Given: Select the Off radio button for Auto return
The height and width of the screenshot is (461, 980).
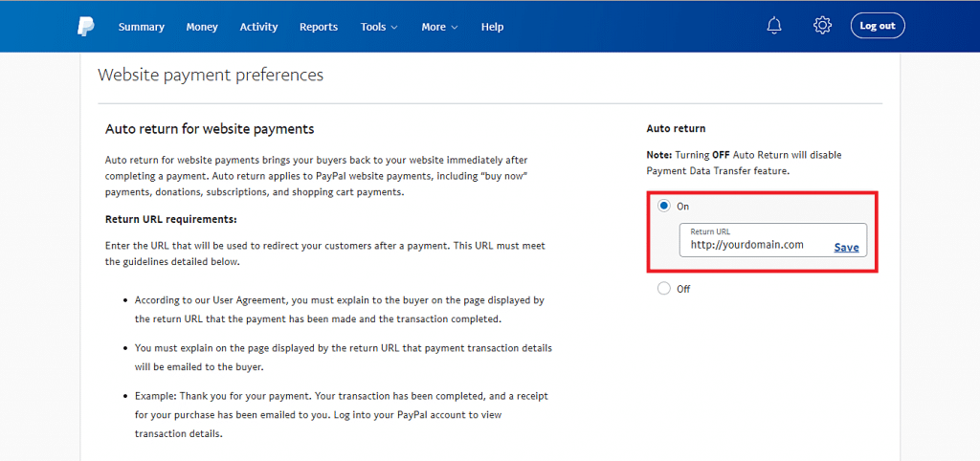Looking at the screenshot, I should (664, 289).
